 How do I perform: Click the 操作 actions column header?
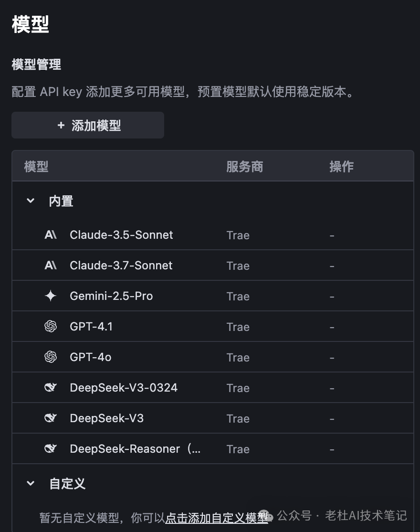click(x=341, y=167)
